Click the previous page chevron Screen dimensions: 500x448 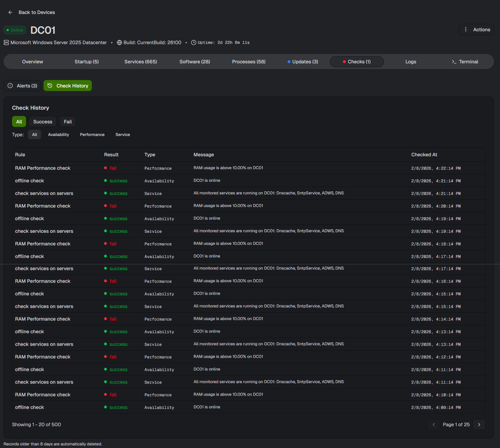433,424
